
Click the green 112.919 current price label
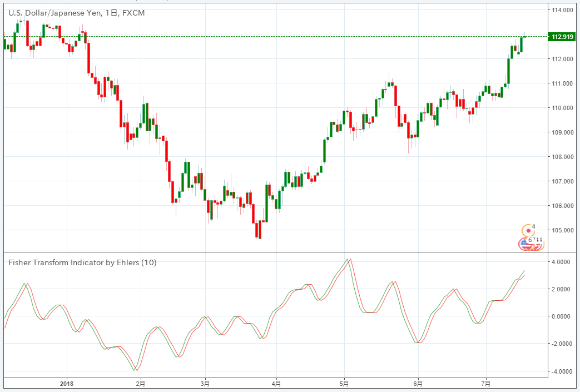562,37
